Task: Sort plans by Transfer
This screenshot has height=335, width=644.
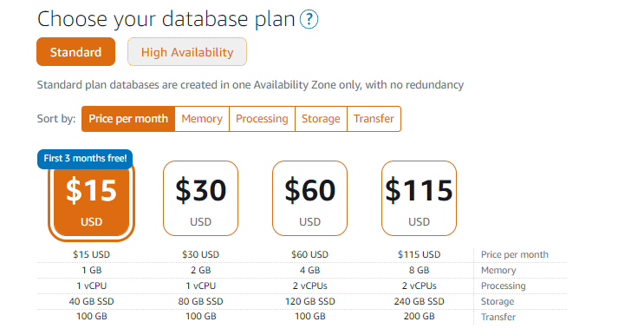Action: (x=374, y=119)
